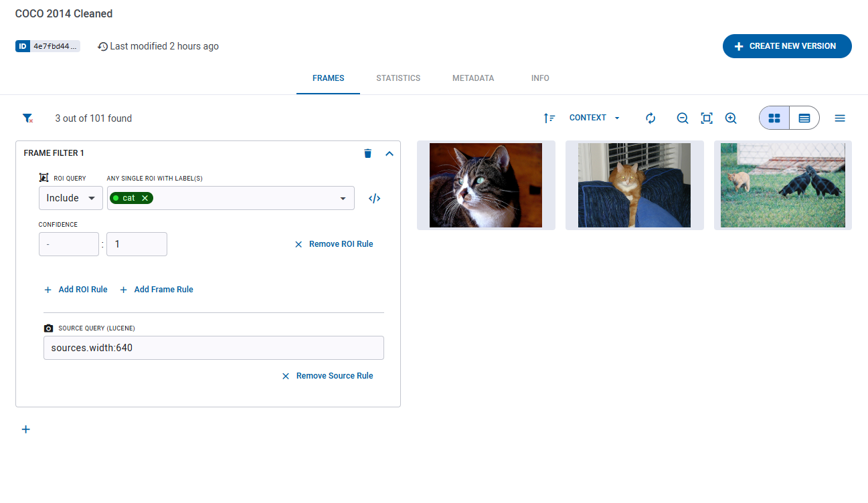This screenshot has width=868, height=503.
Task: Delete Frame Filter 1 via trash icon
Action: pos(367,153)
